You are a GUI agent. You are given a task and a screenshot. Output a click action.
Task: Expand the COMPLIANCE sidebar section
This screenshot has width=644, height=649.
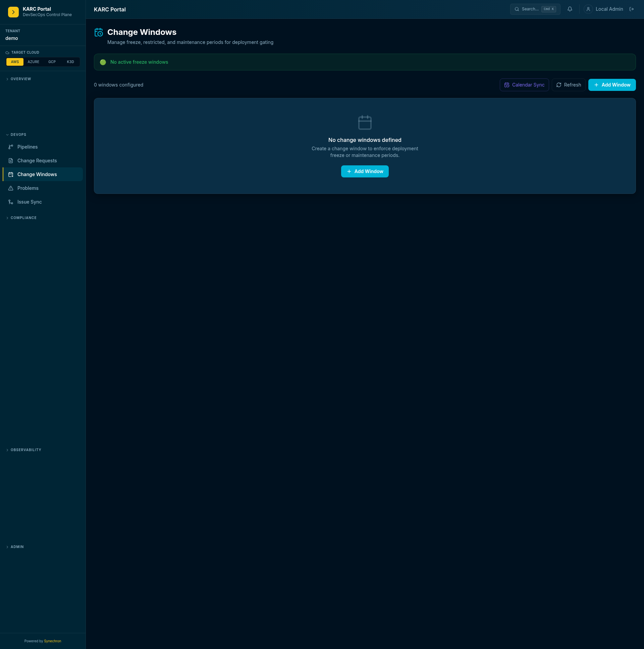click(x=23, y=218)
